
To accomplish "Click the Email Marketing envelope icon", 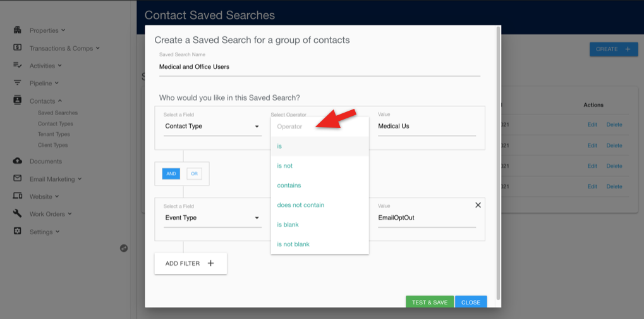I will pos(17,178).
